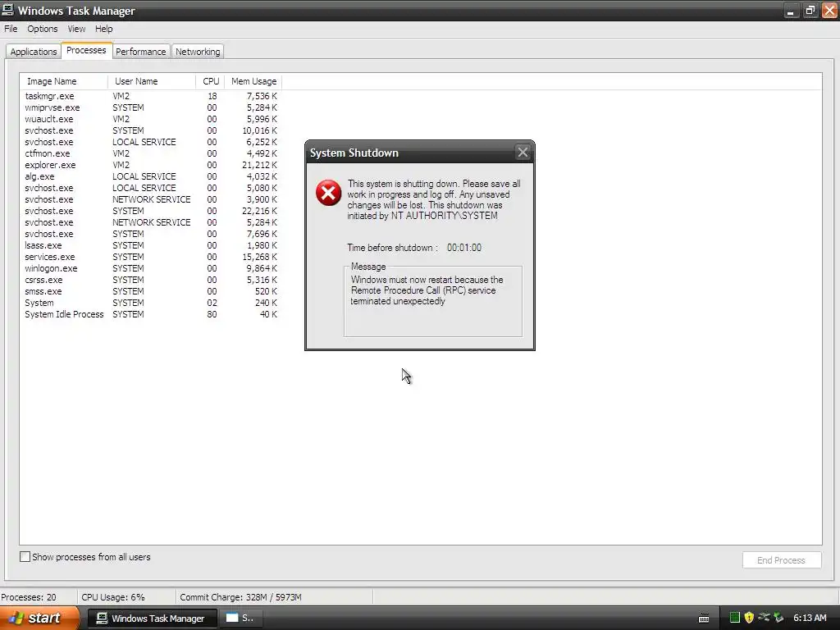Image resolution: width=840 pixels, height=630 pixels.
Task: Select the wuauclt.exe process
Action: [151, 119]
